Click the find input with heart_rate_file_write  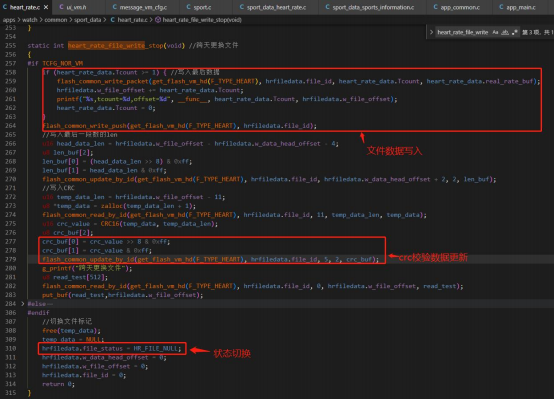pyautogui.click(x=462, y=32)
